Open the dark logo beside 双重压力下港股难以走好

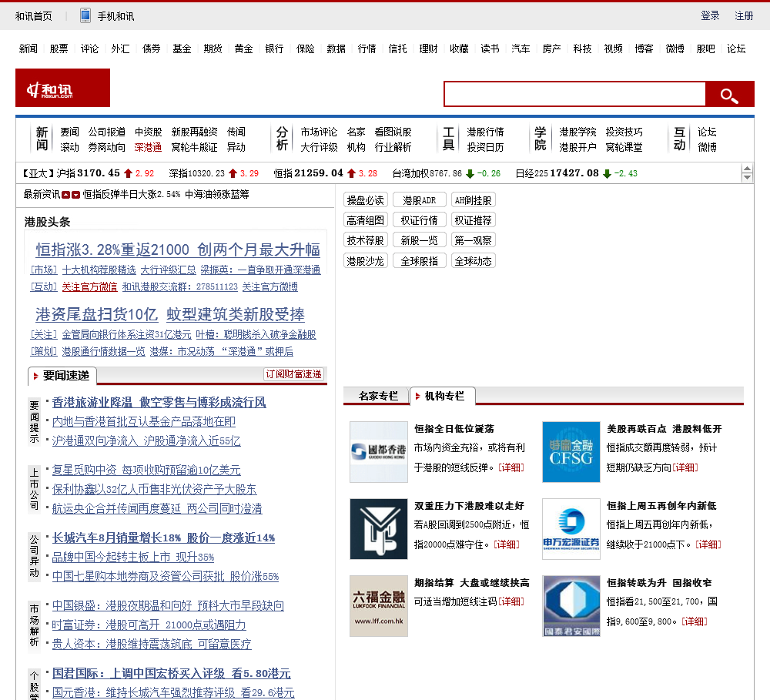tap(379, 529)
